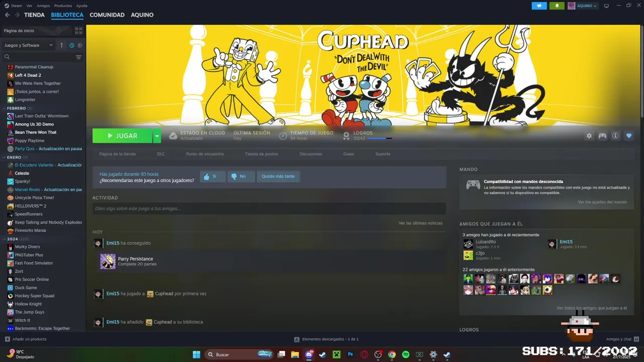This screenshot has width=644, height=362.
Task: Open the BIBLIOTECA tab
Action: coord(67,15)
